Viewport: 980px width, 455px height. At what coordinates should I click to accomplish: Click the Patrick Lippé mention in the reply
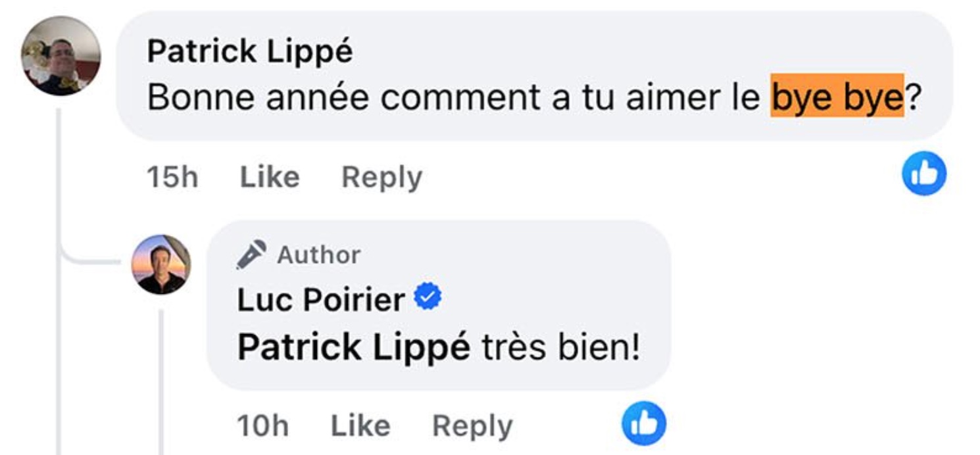click(354, 347)
